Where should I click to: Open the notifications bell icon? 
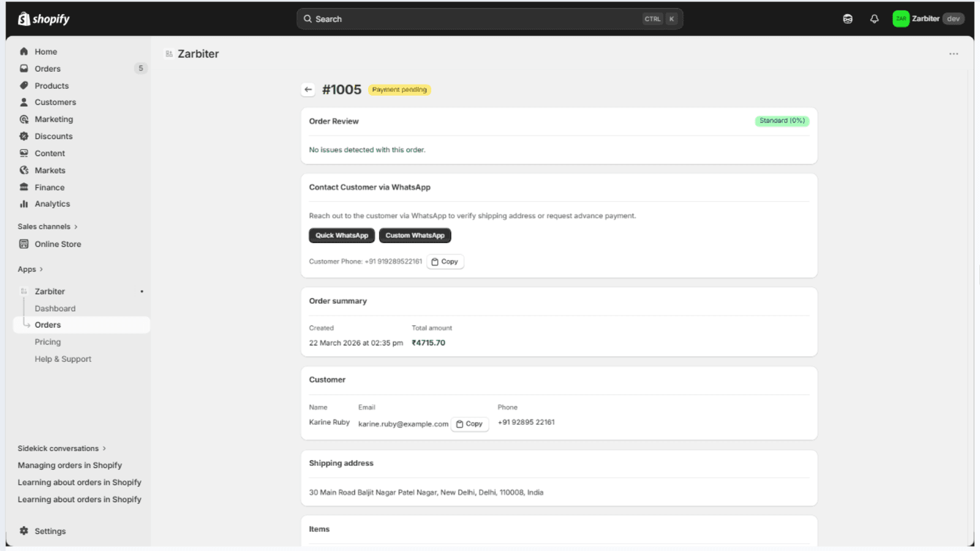pos(874,19)
